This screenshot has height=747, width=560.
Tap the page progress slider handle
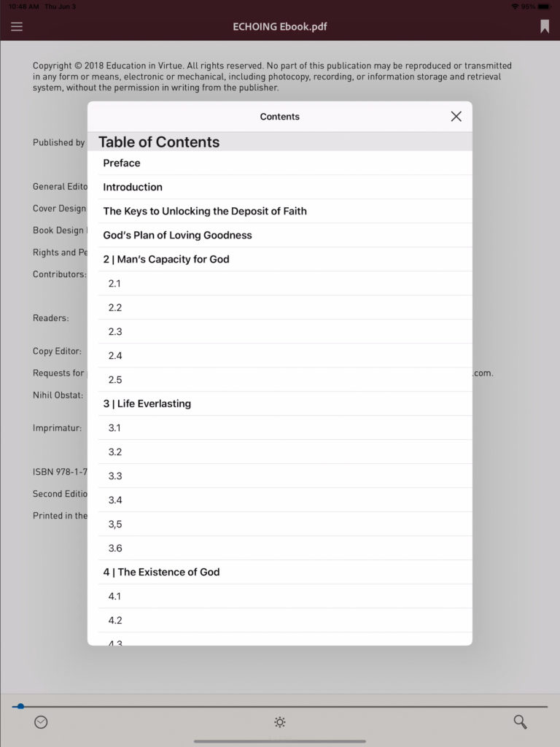point(20,706)
